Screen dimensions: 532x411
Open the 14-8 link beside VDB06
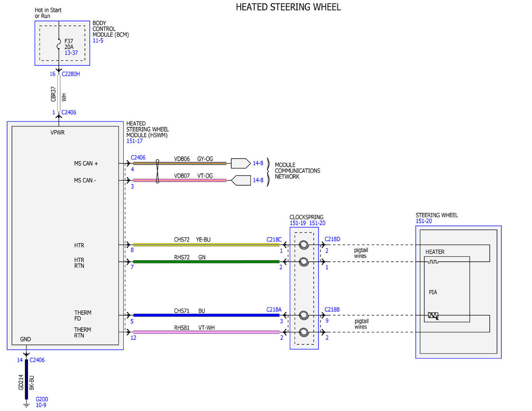(258, 163)
